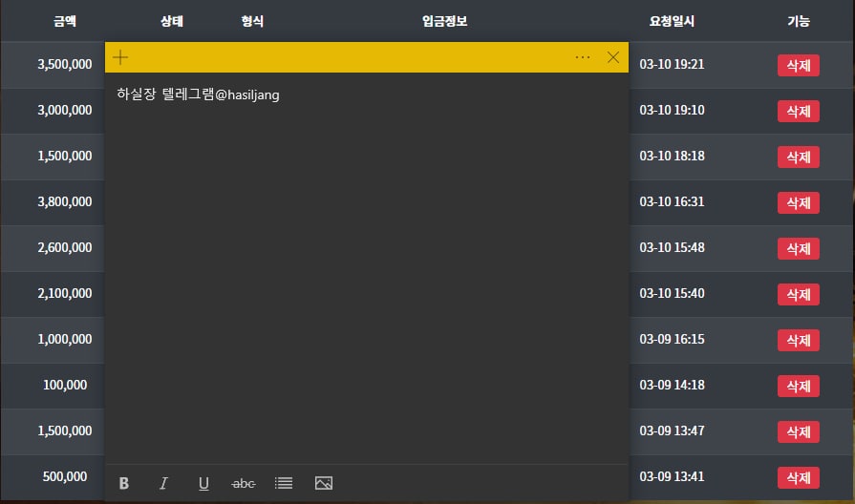This screenshot has width=855, height=504.
Task: Toggle italic formatting in the note
Action: [163, 483]
